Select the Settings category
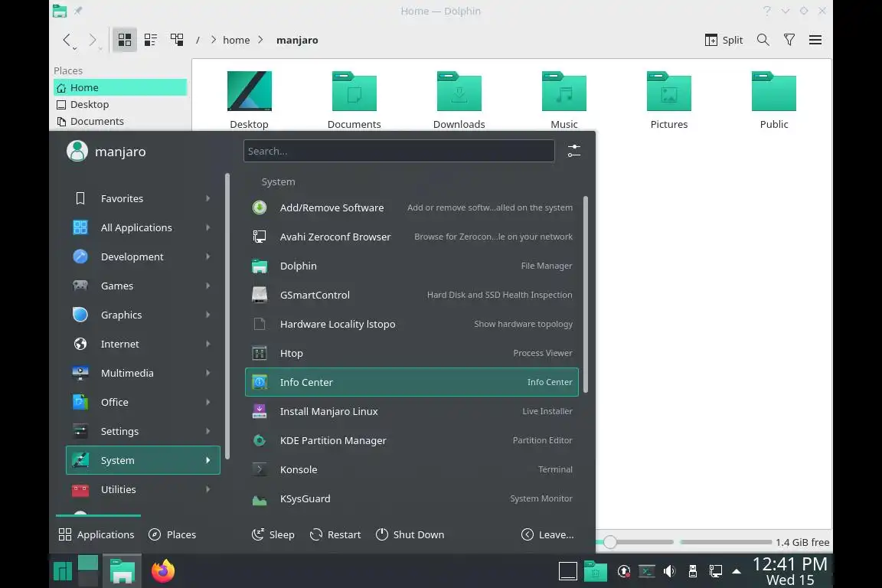Image resolution: width=882 pixels, height=588 pixels. 143,432
